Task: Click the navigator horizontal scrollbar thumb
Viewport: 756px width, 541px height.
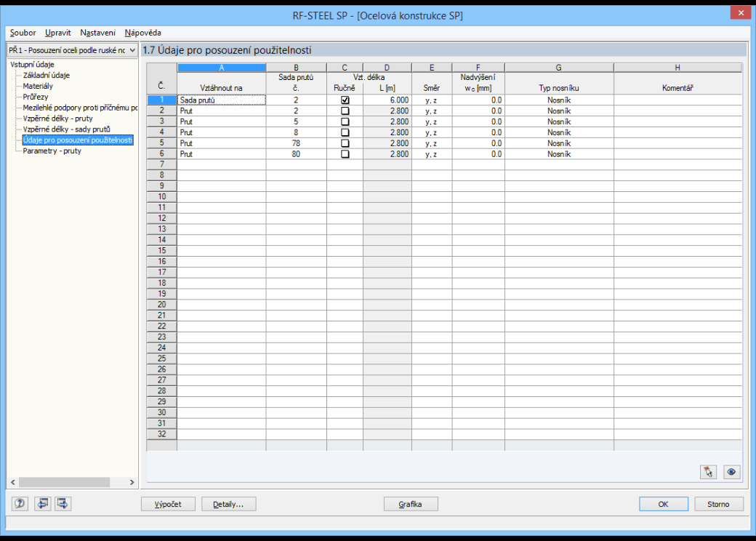Action: 64,482
